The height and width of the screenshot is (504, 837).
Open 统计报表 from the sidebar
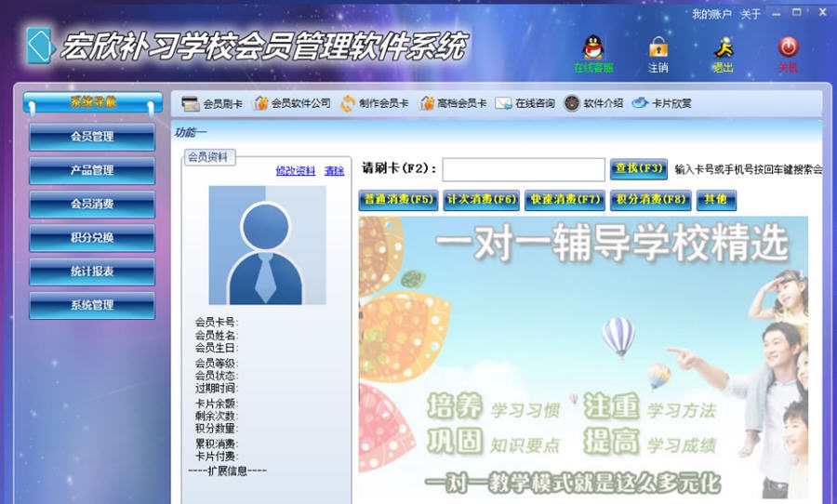[x=92, y=272]
